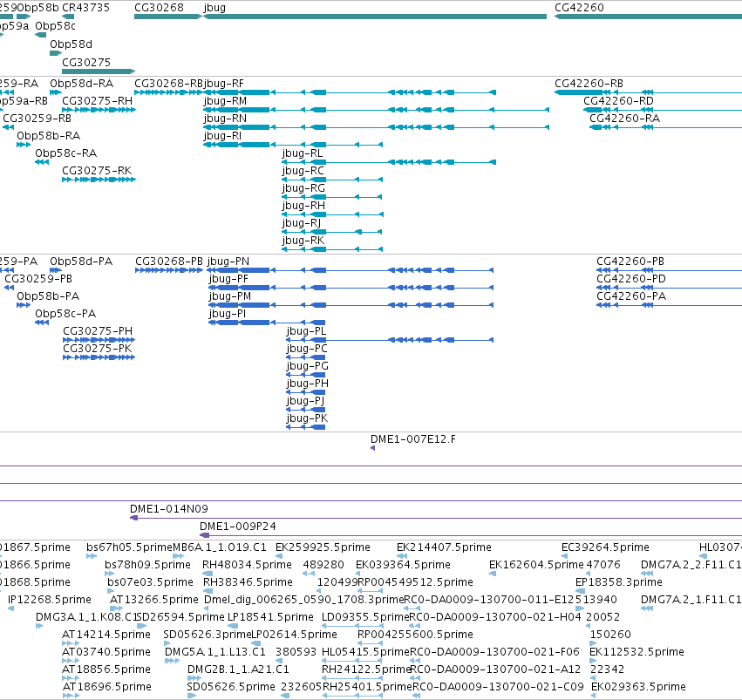Select the RH48034.5prime EST label

pos(247,565)
